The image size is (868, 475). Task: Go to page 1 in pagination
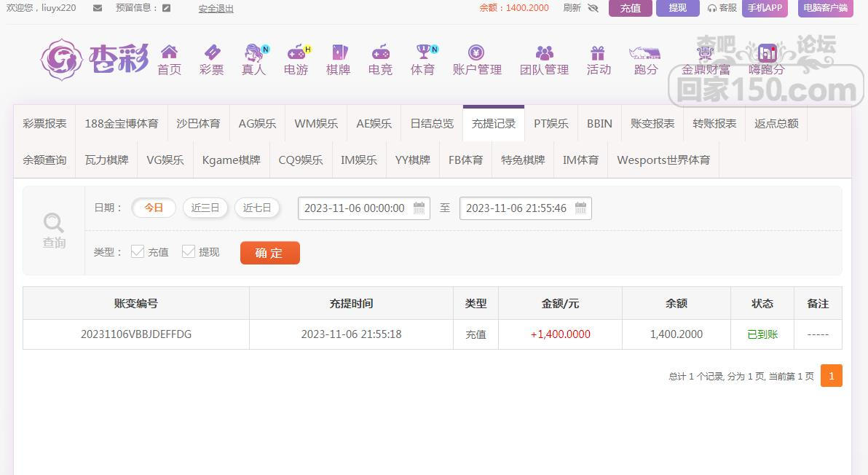tap(831, 376)
